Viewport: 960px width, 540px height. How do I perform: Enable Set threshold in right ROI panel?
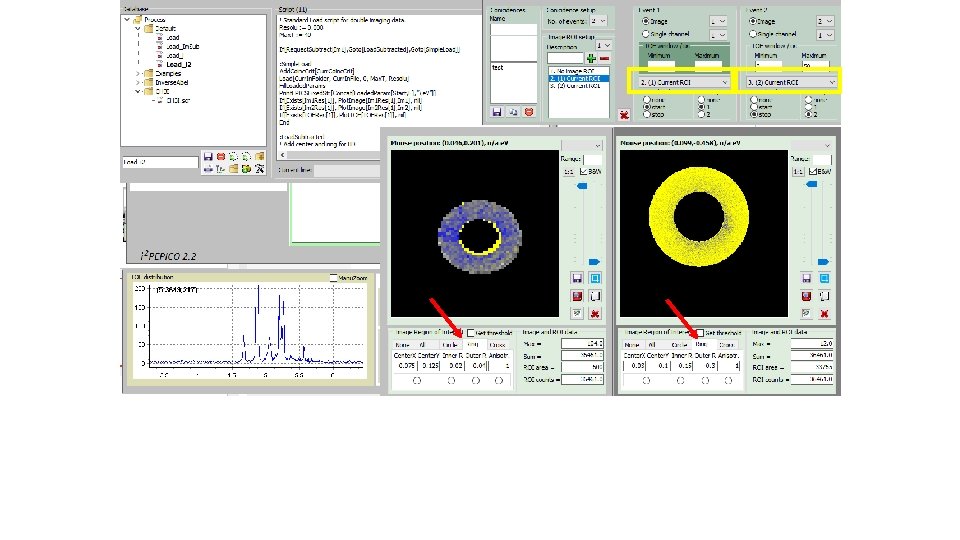coord(700,333)
